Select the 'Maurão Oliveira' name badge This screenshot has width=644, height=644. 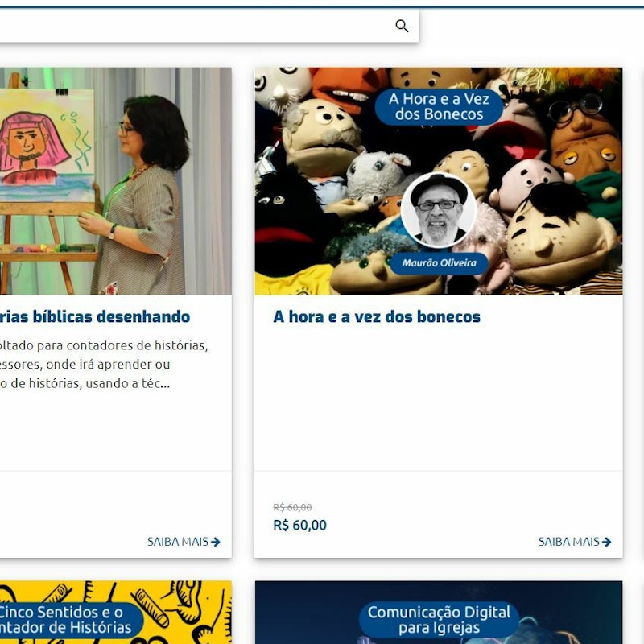[439, 262]
